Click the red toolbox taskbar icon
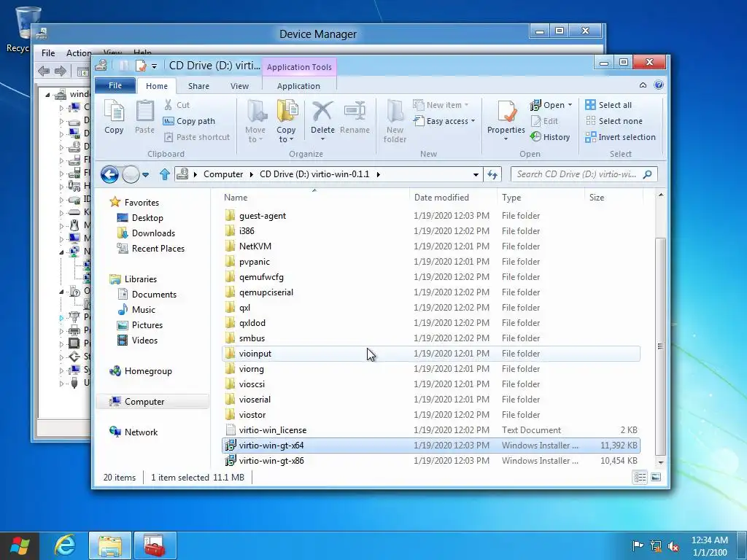This screenshot has height=560, width=747. click(x=155, y=545)
